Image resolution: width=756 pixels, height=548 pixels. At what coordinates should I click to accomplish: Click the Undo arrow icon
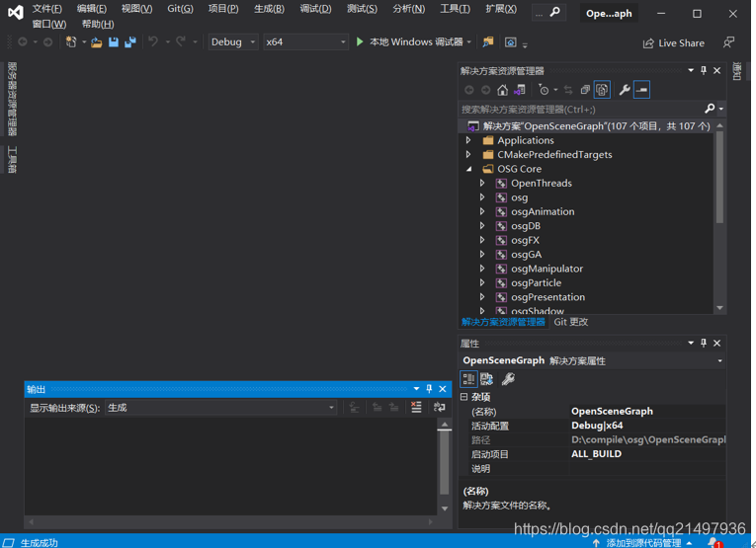click(153, 41)
